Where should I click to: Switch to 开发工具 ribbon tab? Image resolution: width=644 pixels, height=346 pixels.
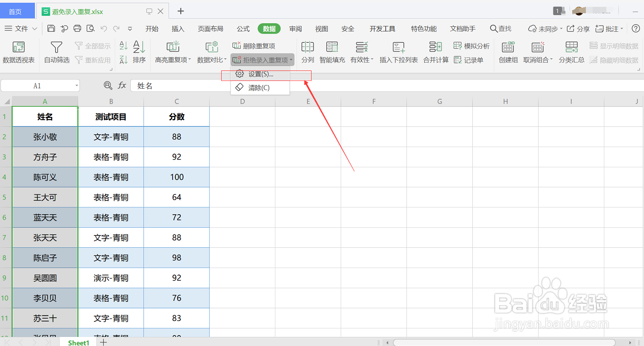tap(382, 29)
